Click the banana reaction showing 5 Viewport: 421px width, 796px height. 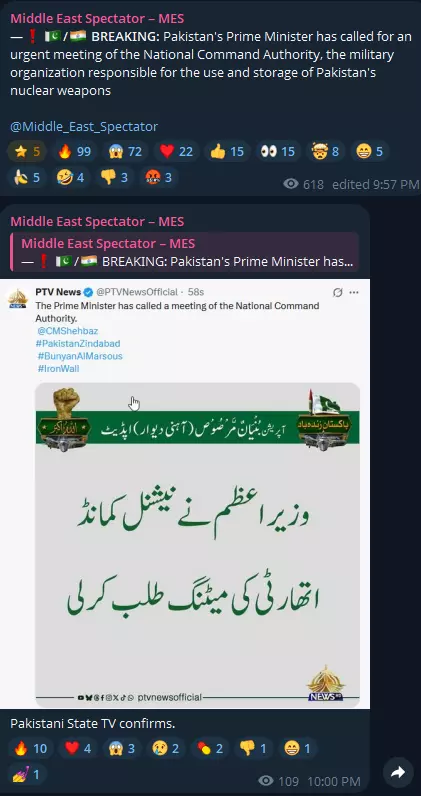pyautogui.click(x=27, y=178)
